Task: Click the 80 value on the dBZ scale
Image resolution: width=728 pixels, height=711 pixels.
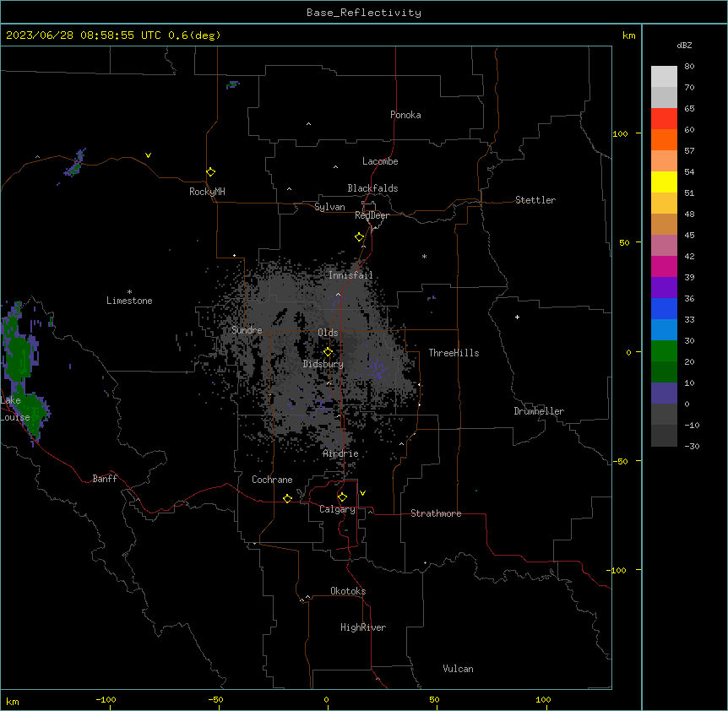Action: [689, 67]
